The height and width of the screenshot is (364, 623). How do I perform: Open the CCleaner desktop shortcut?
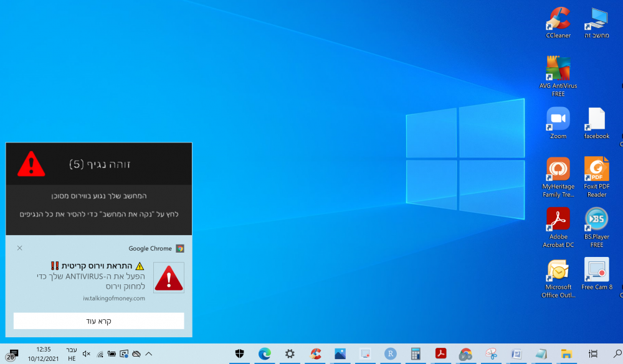pos(558,22)
